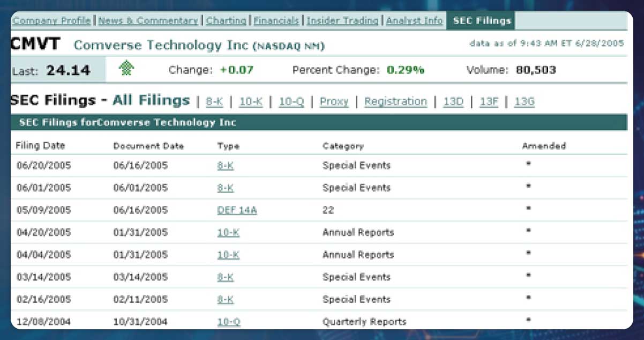Click the Category column header
The height and width of the screenshot is (340, 644).
click(343, 146)
